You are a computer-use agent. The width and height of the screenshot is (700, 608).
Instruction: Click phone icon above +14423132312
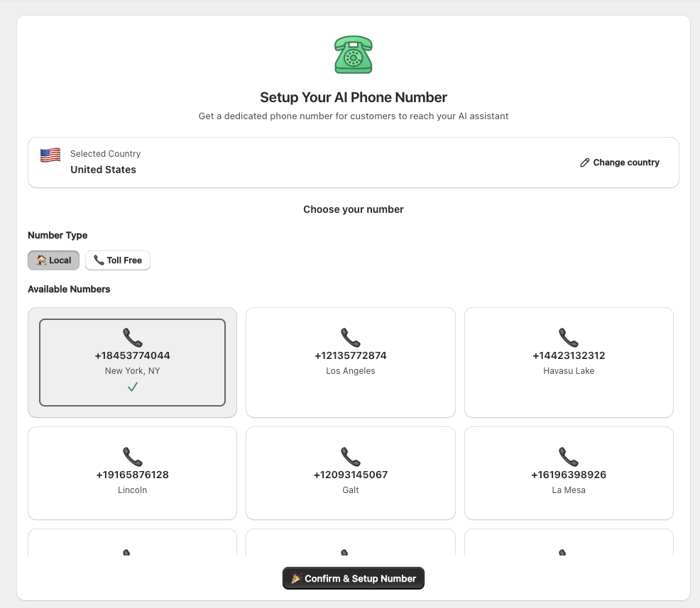click(x=569, y=337)
